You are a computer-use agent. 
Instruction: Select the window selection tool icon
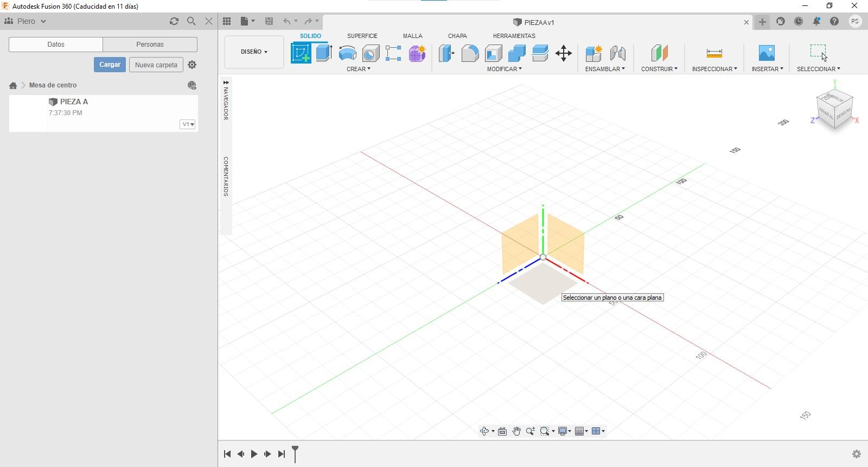[x=818, y=52]
